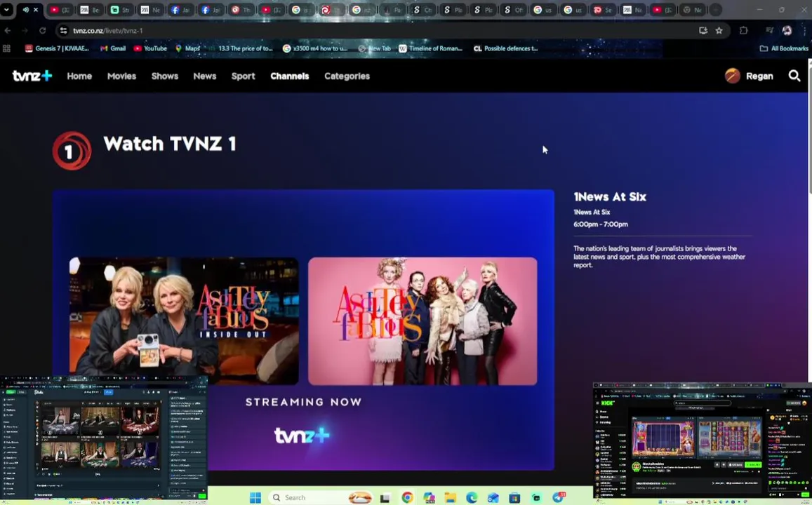Screen dimensions: 812x505
Task: Click the install app icon beside the star
Action: 703,31
